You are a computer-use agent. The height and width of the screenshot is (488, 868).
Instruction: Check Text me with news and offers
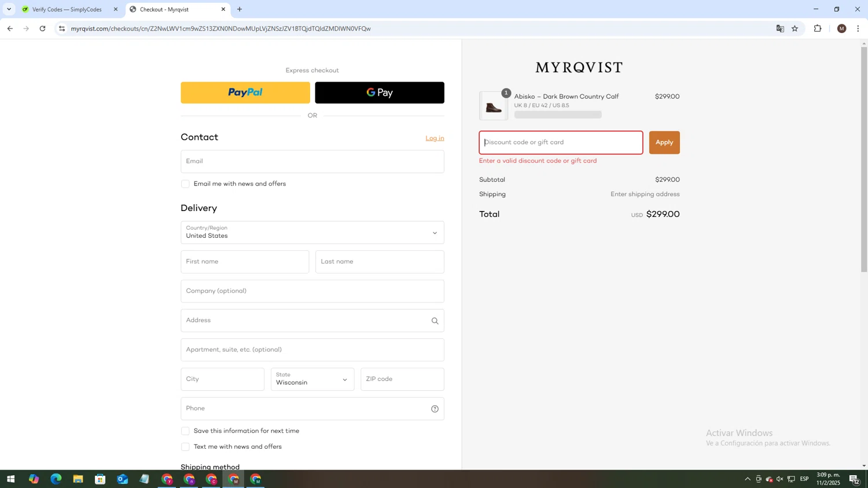[185, 447]
